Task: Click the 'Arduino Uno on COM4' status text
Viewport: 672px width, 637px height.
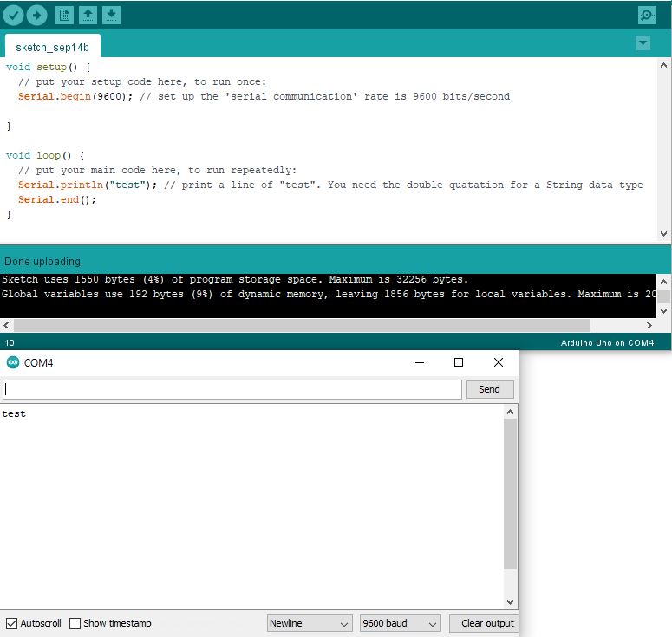Action: [607, 342]
